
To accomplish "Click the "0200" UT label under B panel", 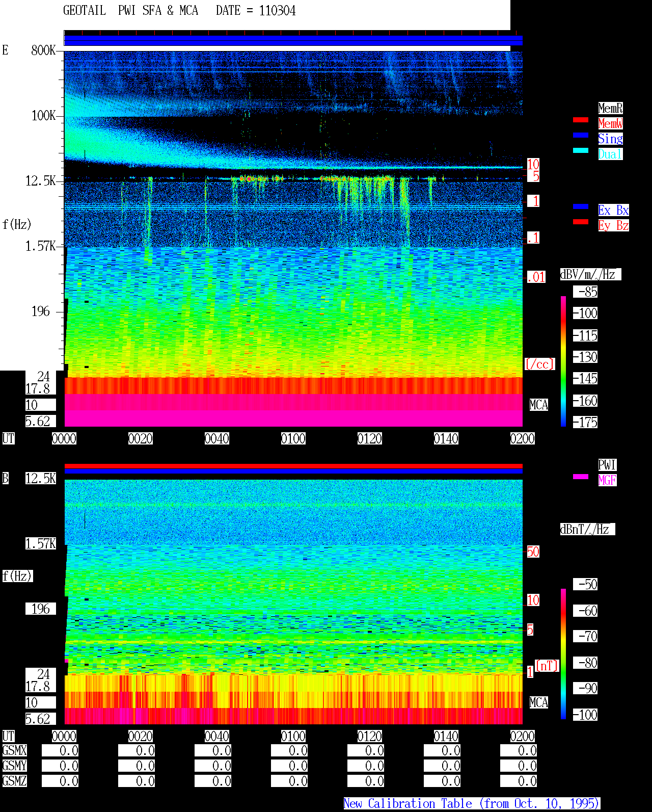I will pyautogui.click(x=523, y=736).
